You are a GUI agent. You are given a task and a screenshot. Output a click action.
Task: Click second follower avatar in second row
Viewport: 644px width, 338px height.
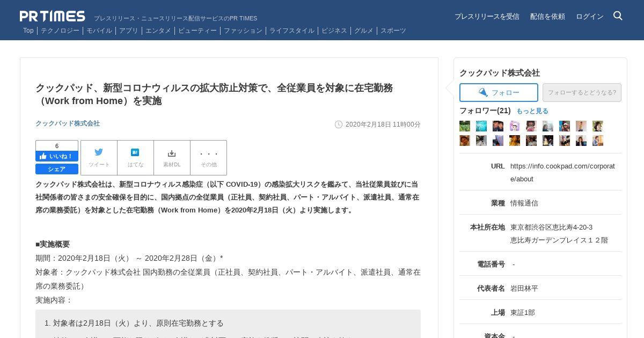click(x=481, y=141)
